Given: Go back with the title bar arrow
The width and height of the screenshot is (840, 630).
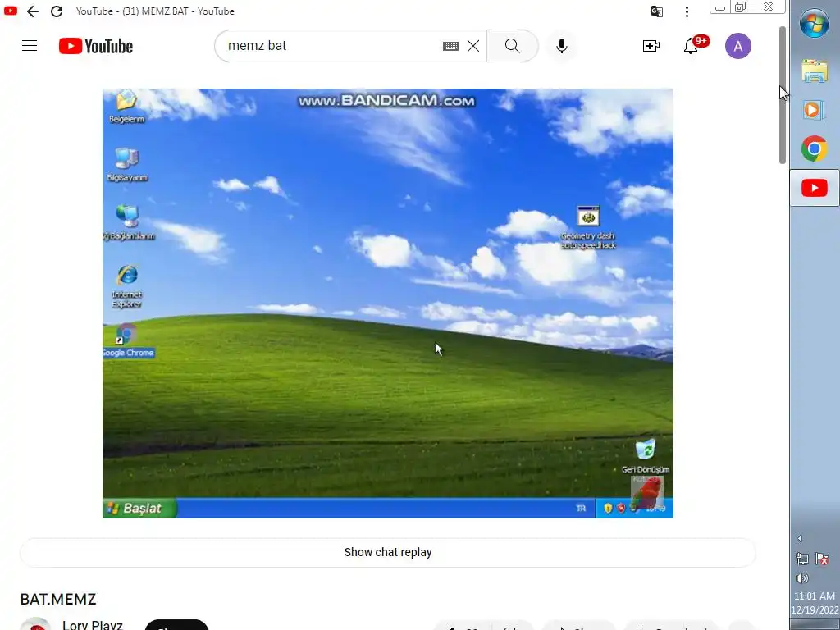Looking at the screenshot, I should [33, 11].
